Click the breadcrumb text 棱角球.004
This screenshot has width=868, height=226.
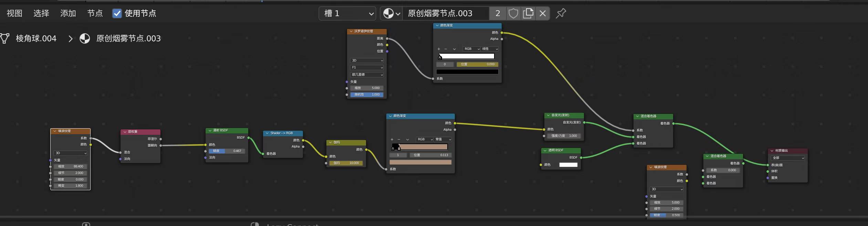point(36,39)
